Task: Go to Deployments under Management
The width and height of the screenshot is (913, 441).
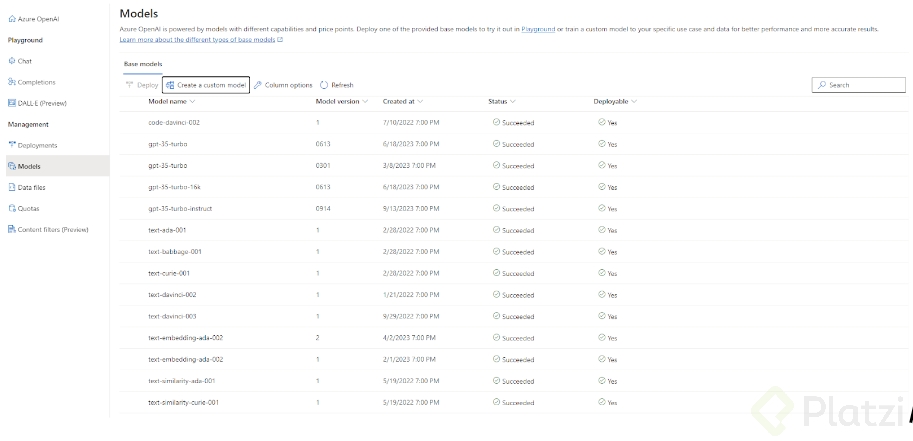Action: 37,145
